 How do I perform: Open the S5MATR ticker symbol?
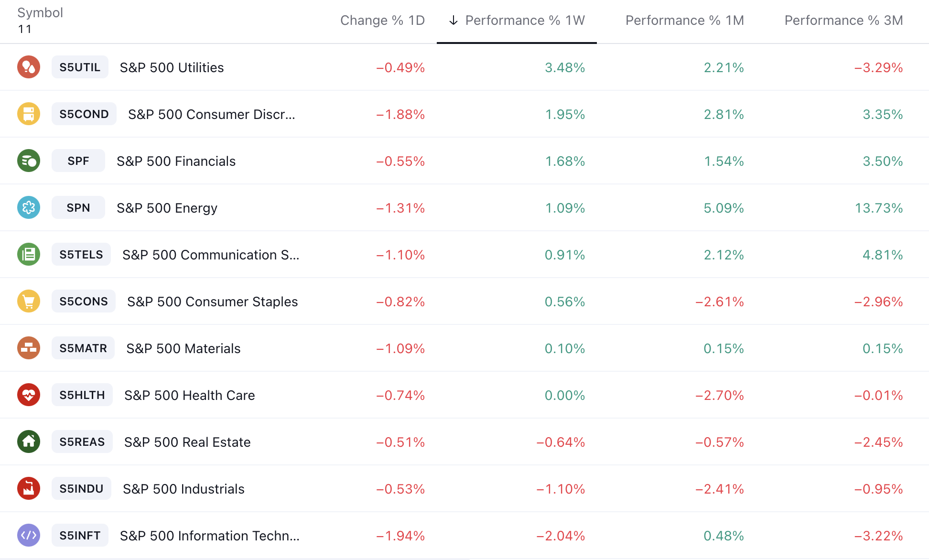[83, 348]
